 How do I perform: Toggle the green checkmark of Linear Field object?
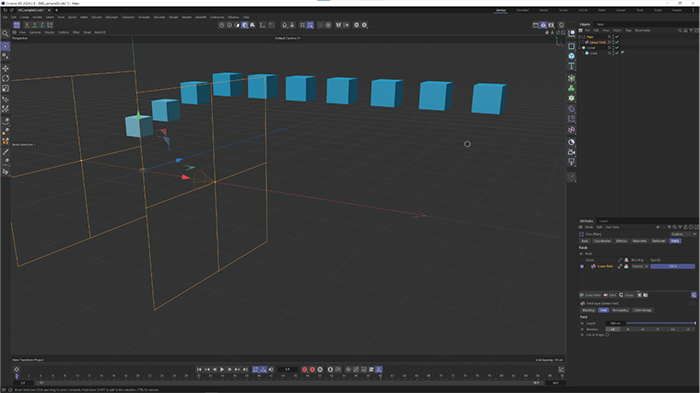point(617,42)
